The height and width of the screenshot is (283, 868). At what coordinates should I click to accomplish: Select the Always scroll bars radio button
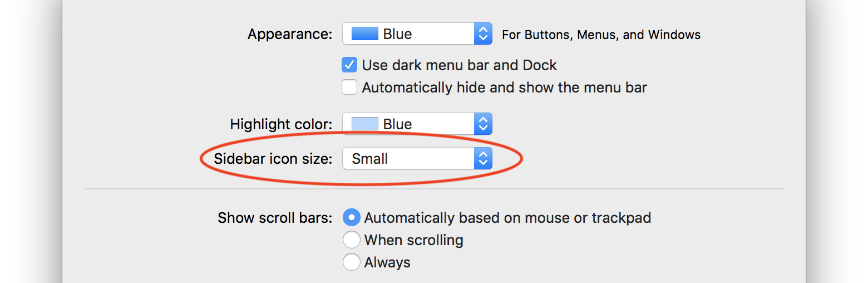351,262
